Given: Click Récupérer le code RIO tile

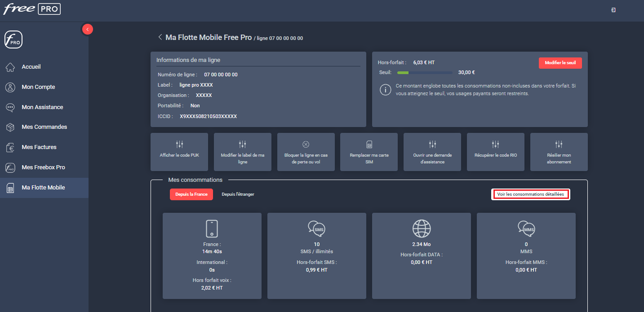Looking at the screenshot, I should click(496, 152).
